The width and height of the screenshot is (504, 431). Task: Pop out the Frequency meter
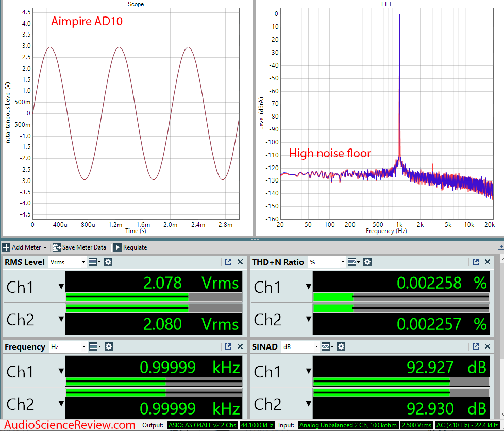[x=228, y=347]
